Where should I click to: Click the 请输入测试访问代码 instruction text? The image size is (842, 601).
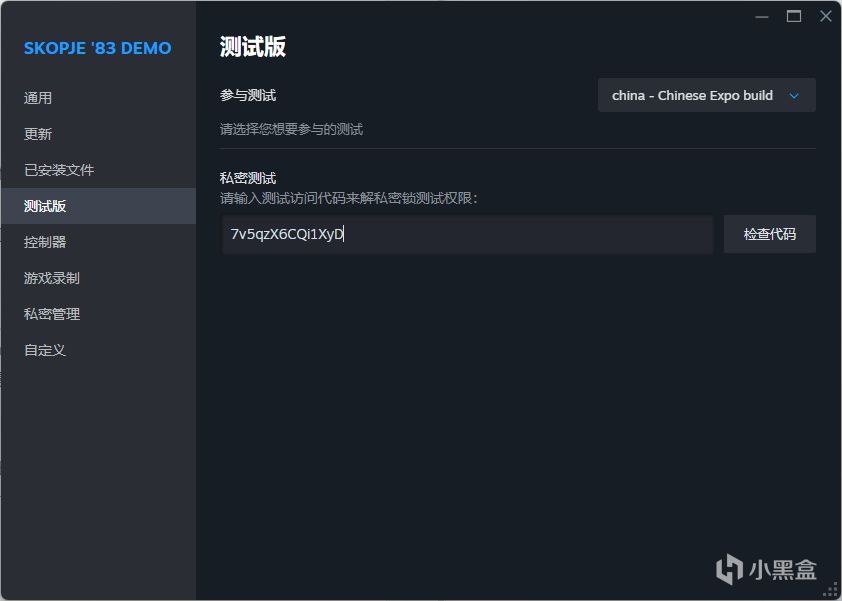[x=349, y=199]
